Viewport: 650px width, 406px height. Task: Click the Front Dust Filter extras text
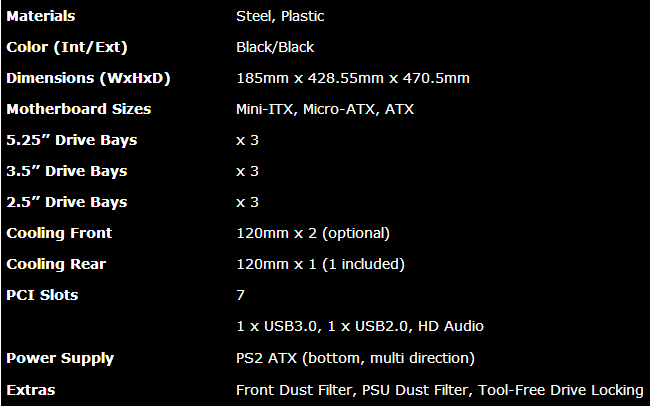click(x=294, y=390)
